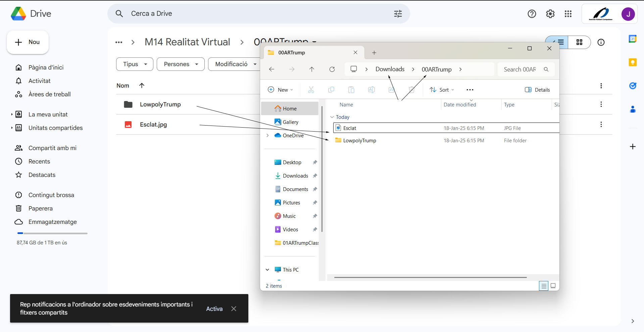Open Google apps grid launcher
Screen dimensions: 644x332
pyautogui.click(x=568, y=14)
